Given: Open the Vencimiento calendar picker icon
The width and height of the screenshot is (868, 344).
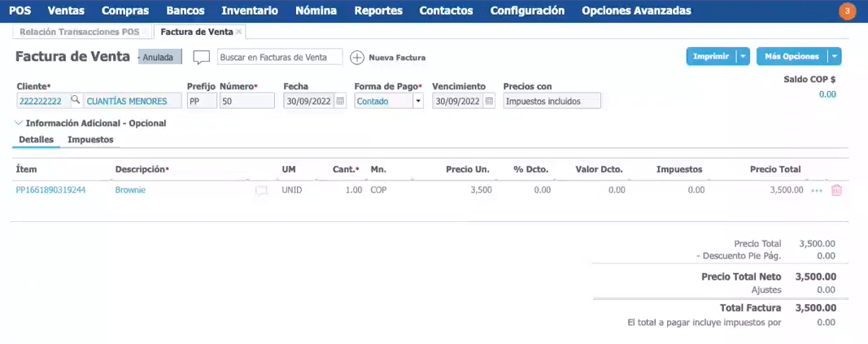Looking at the screenshot, I should click(x=489, y=101).
